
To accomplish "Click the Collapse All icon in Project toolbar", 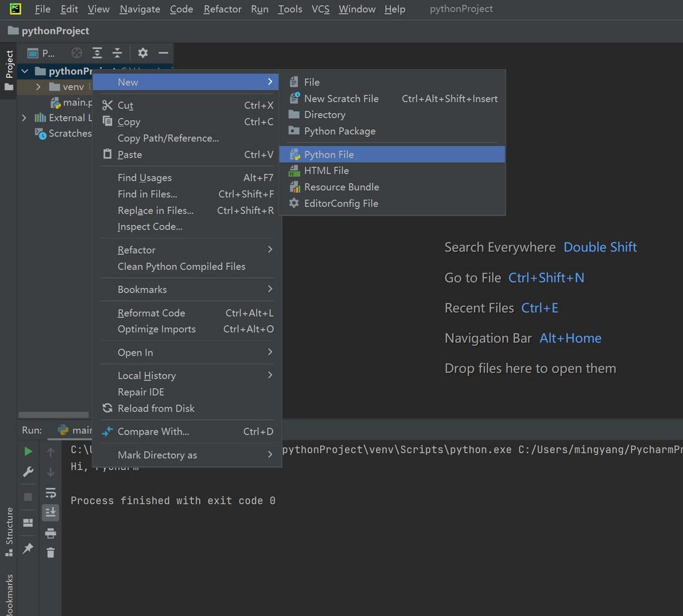I will 117,53.
